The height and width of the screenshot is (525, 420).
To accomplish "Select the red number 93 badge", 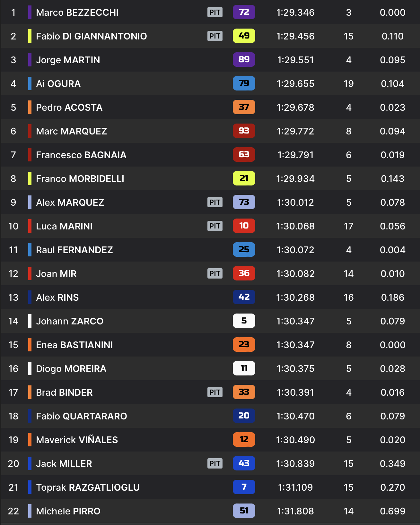I will [244, 131].
